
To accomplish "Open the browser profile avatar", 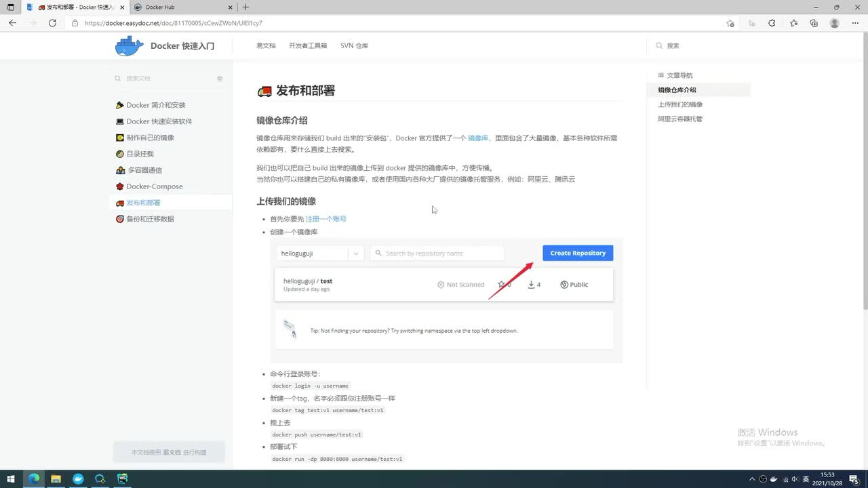I will (835, 23).
